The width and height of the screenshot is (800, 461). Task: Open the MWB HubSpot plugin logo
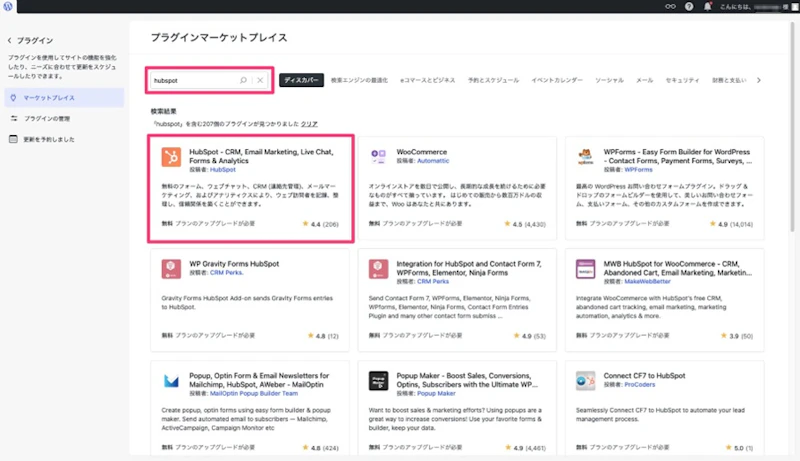click(586, 269)
